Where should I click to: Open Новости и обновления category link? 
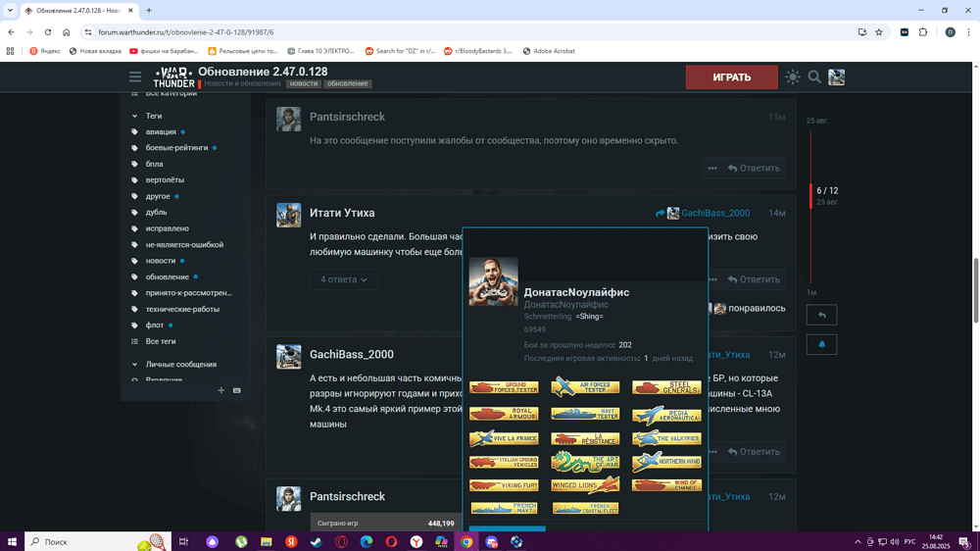pyautogui.click(x=242, y=83)
